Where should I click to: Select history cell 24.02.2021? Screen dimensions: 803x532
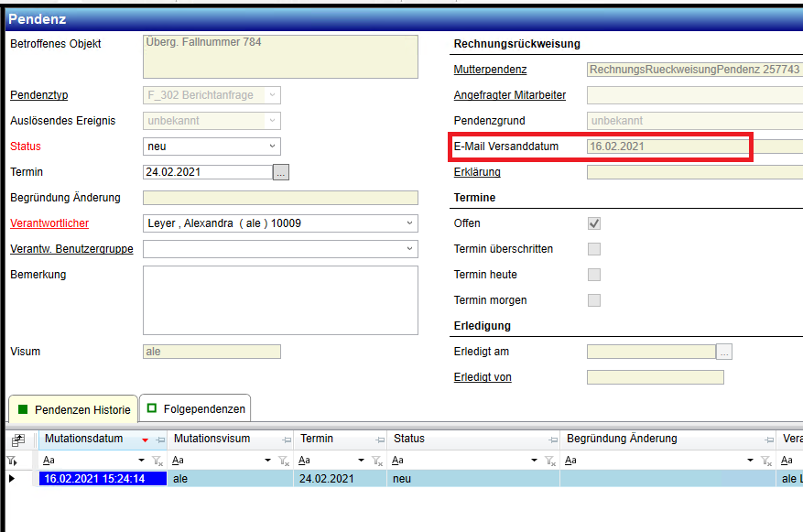click(340, 479)
